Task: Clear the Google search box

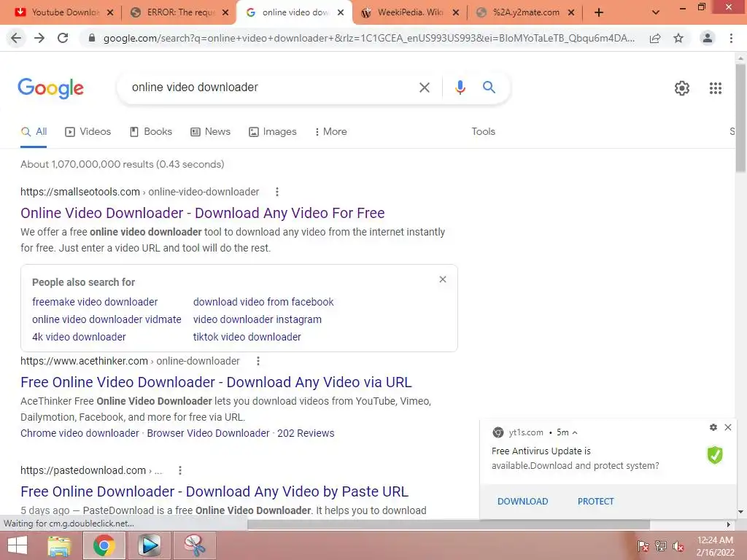Action: click(x=424, y=87)
